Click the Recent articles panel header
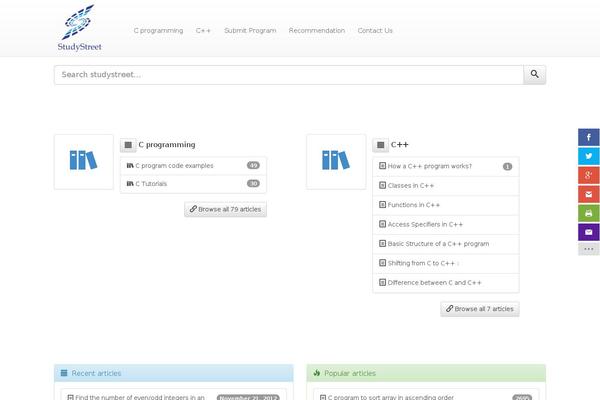The width and height of the screenshot is (600, 400). click(174, 373)
